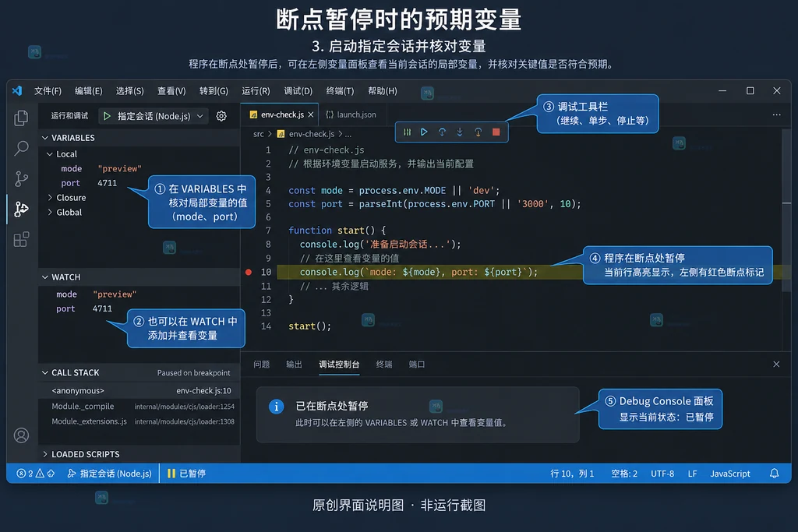Viewport: 798px width, 532px height.
Task: Open the 选择(S) menu
Action: pos(130,91)
